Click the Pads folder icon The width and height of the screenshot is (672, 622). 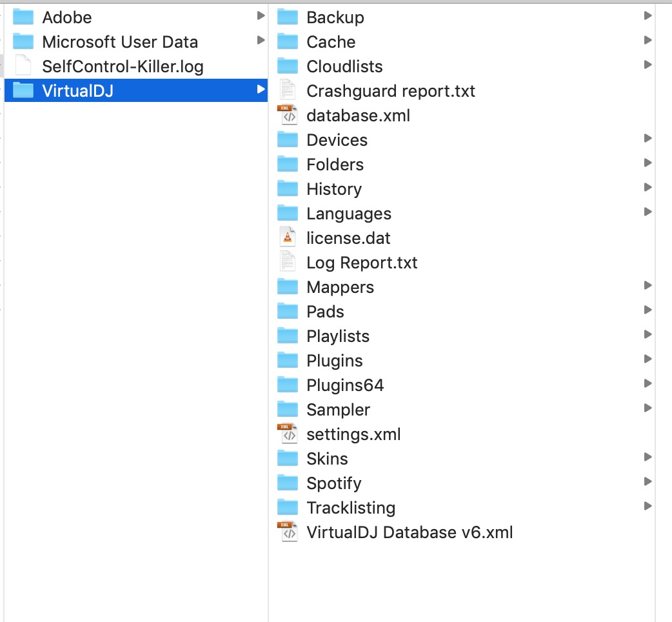coord(288,311)
